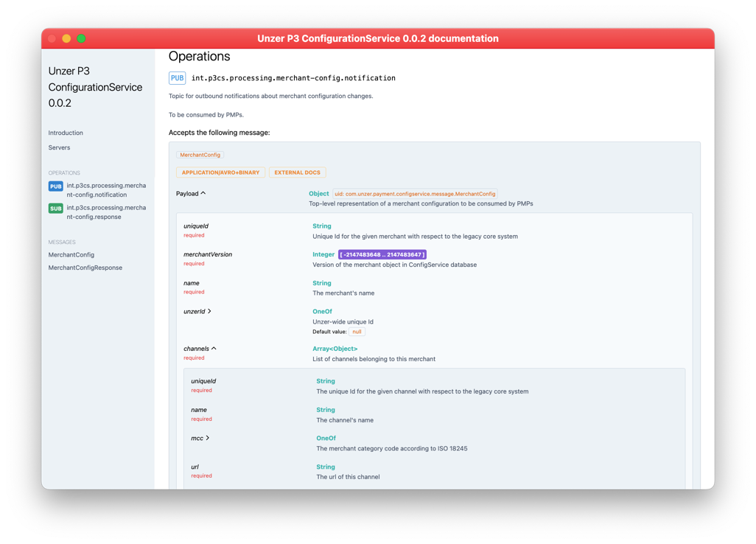756x544 pixels.
Task: Click the Integer type label
Action: click(323, 254)
